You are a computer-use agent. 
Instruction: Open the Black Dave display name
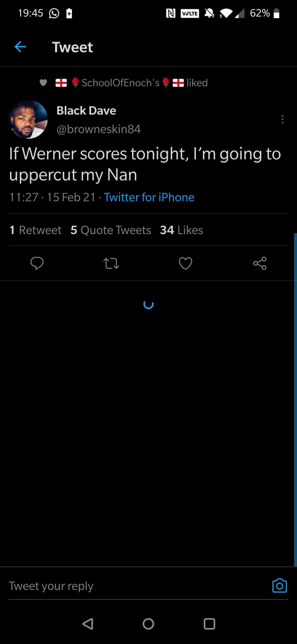(x=86, y=111)
